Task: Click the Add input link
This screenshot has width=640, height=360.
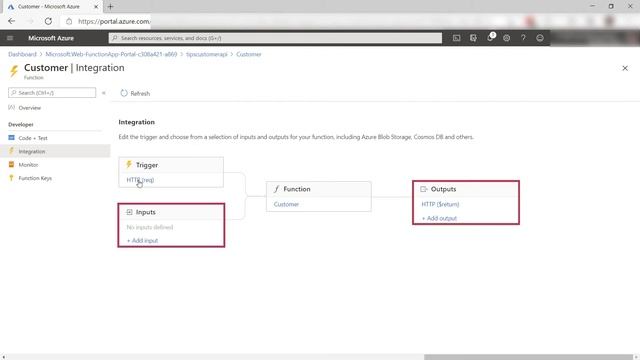Action: click(x=142, y=240)
